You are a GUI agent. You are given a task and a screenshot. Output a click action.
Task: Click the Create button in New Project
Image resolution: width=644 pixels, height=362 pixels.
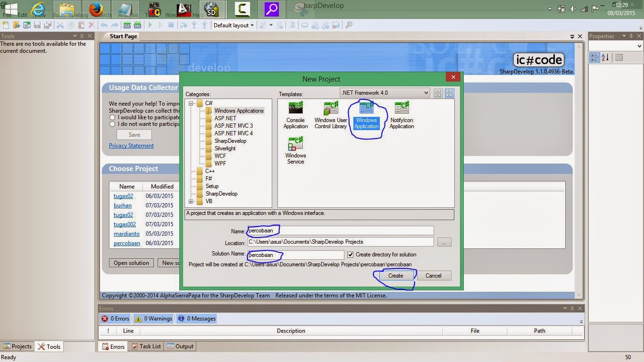tap(395, 276)
